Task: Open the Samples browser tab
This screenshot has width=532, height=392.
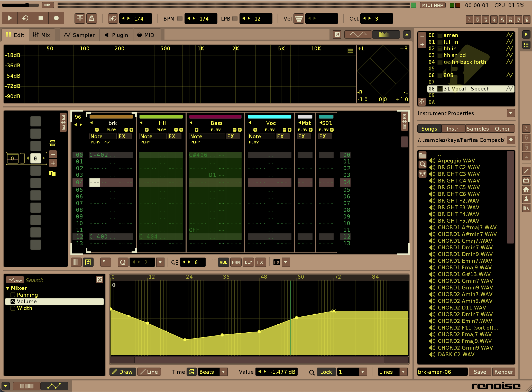Action: click(477, 129)
